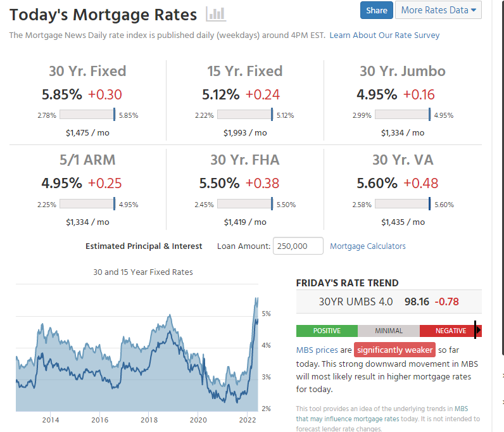Choose the 5/1 ARM rate heading
The height and width of the screenshot is (432, 504).
coord(87,160)
